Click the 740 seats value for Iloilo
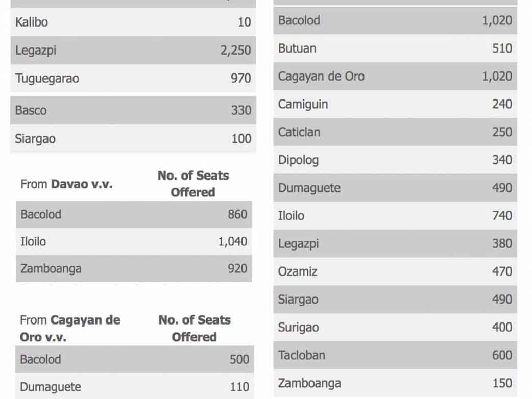The height and width of the screenshot is (399, 532). pos(502,216)
